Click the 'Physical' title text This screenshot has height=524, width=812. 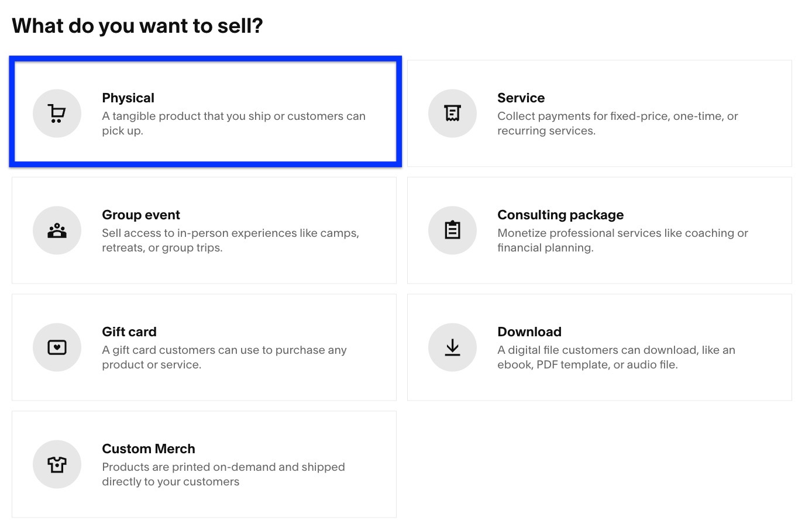point(128,98)
